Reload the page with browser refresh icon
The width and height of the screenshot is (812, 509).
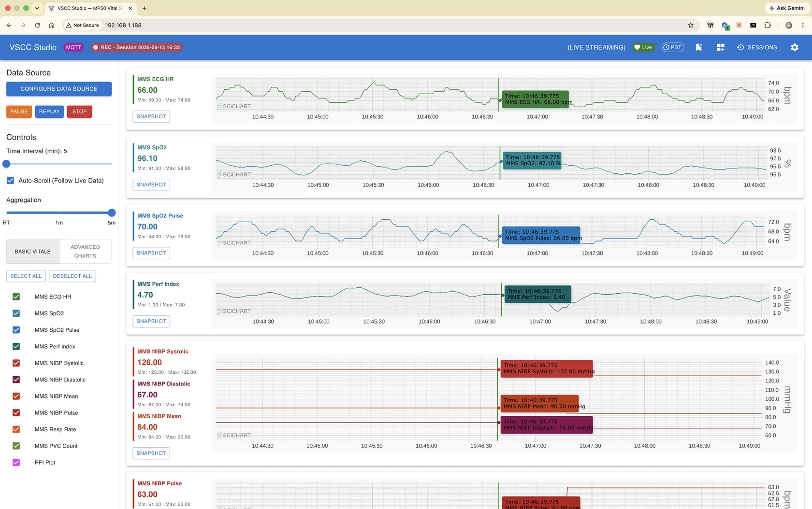coord(37,25)
